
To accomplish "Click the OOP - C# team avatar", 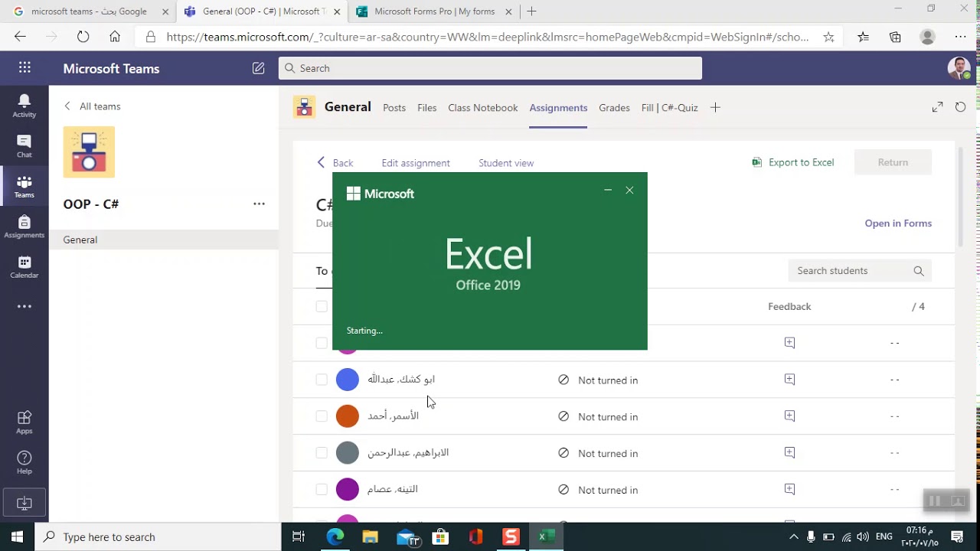I will pyautogui.click(x=89, y=152).
